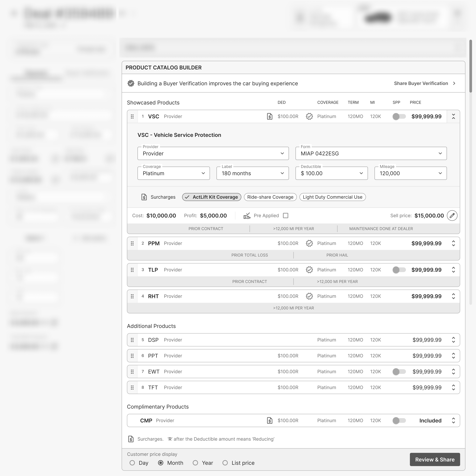
Task: Select the Ride-share Coverage surcharge chip
Action: point(270,197)
